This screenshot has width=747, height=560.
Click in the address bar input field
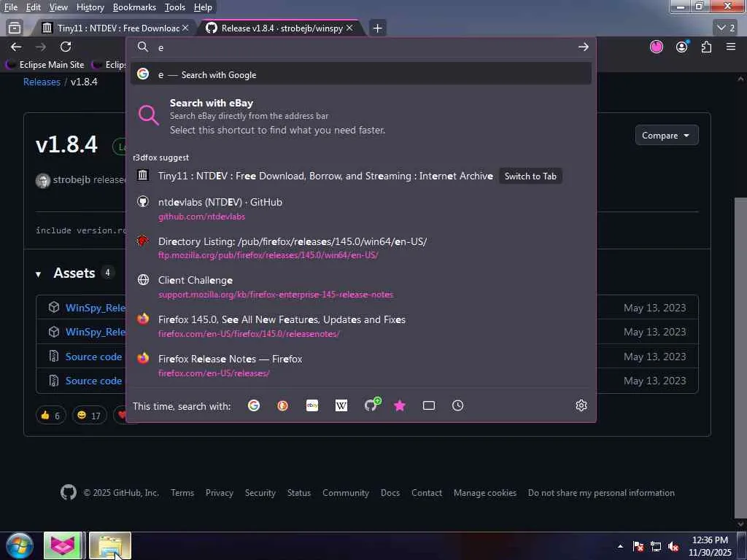point(362,47)
